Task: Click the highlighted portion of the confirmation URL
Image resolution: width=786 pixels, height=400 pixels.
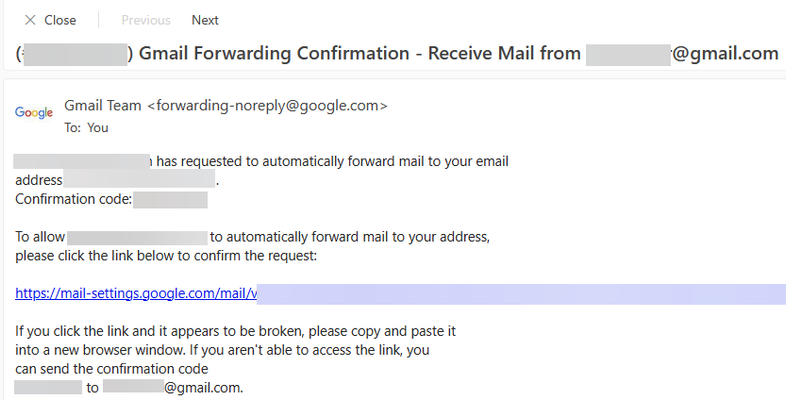Action: click(x=521, y=294)
